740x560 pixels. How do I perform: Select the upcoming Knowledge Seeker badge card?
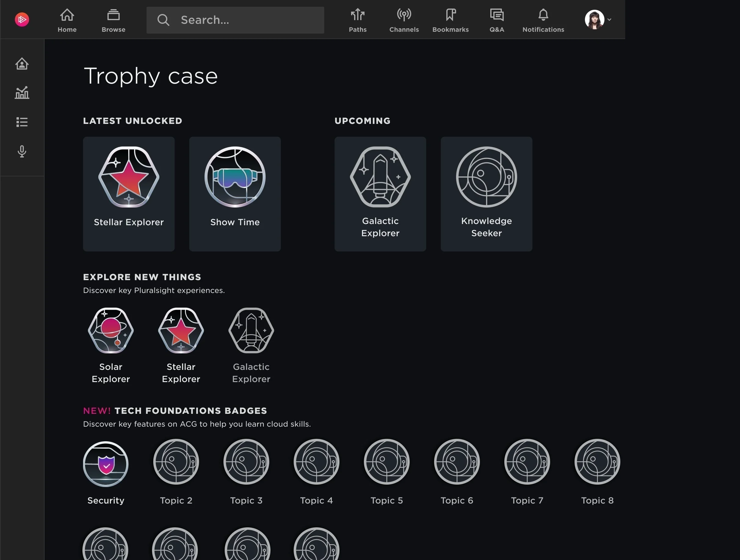[486, 193]
